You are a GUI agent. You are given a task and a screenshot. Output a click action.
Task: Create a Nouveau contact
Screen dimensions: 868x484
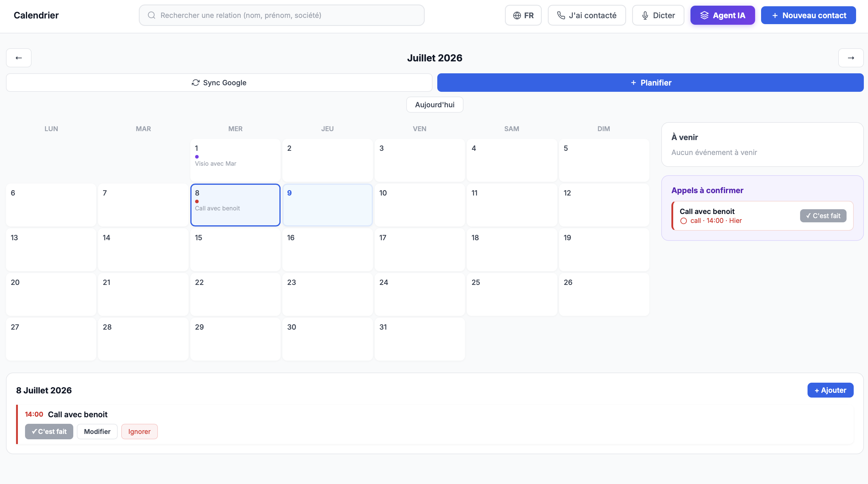[808, 15]
